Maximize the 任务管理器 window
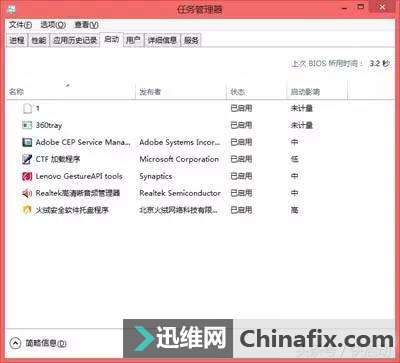Image resolution: width=400 pixels, height=363 pixels. [x=361, y=7]
